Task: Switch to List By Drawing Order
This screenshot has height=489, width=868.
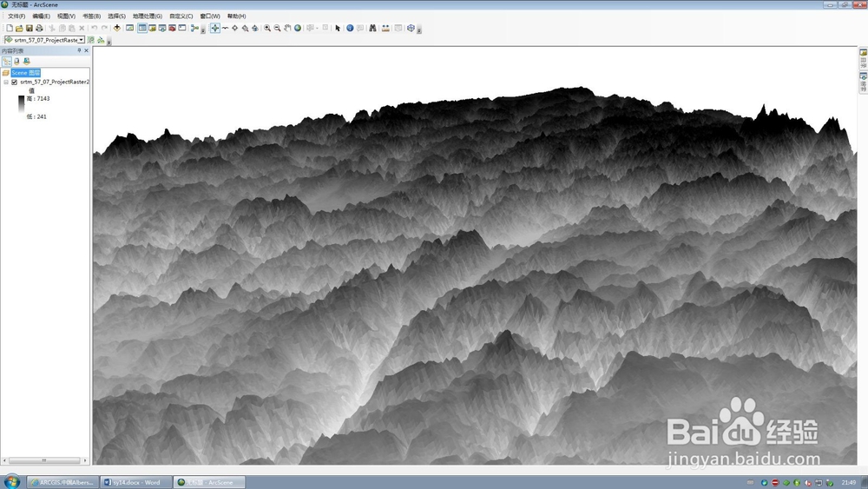Action: pos(7,62)
